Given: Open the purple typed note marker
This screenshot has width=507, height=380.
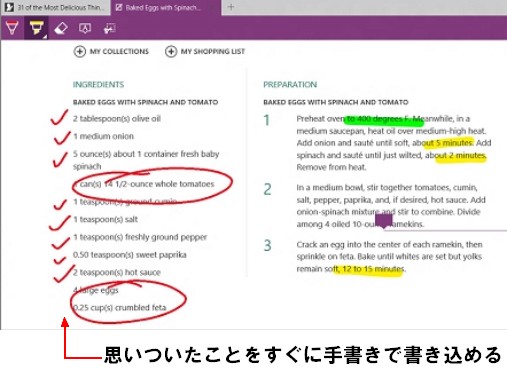Looking at the screenshot, I should (x=384, y=220).
